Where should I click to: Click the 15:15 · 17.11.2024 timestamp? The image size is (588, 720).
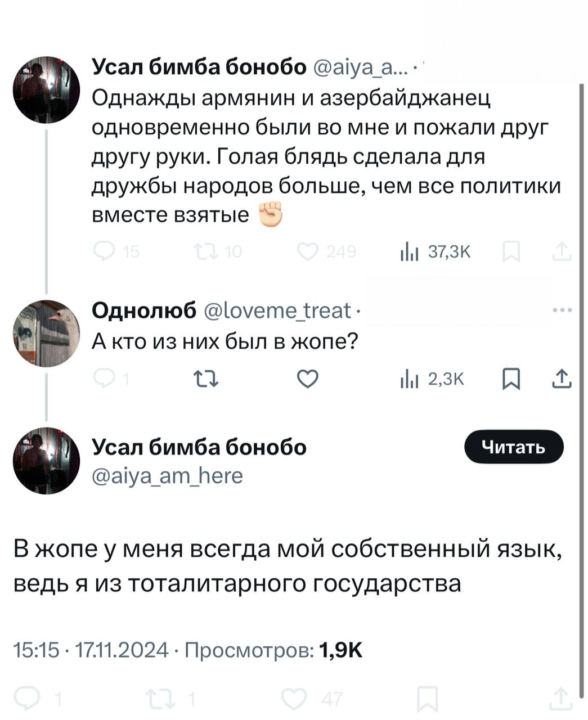(91, 651)
